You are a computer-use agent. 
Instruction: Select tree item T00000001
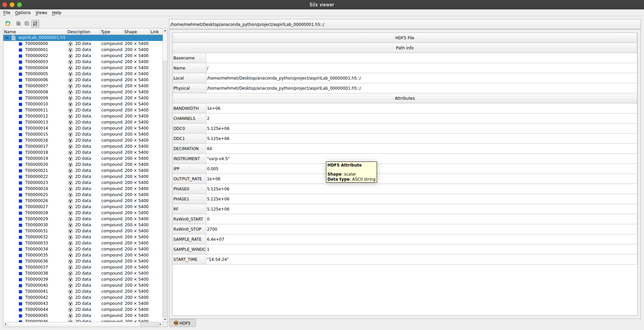point(37,50)
